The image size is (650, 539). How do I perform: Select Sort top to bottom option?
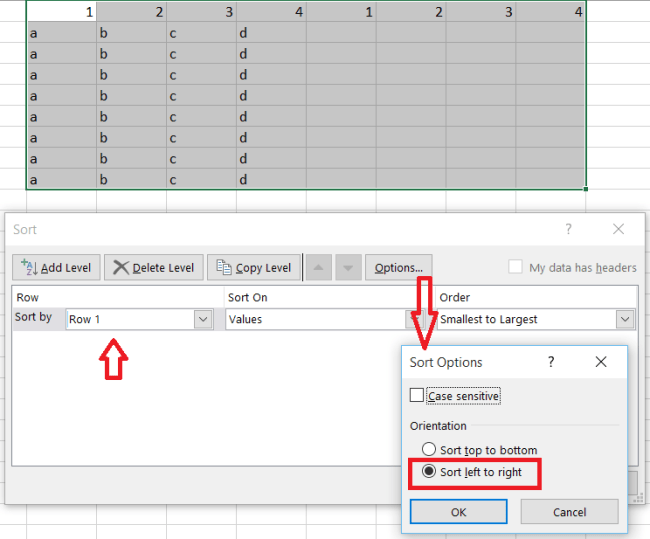pyautogui.click(x=429, y=450)
